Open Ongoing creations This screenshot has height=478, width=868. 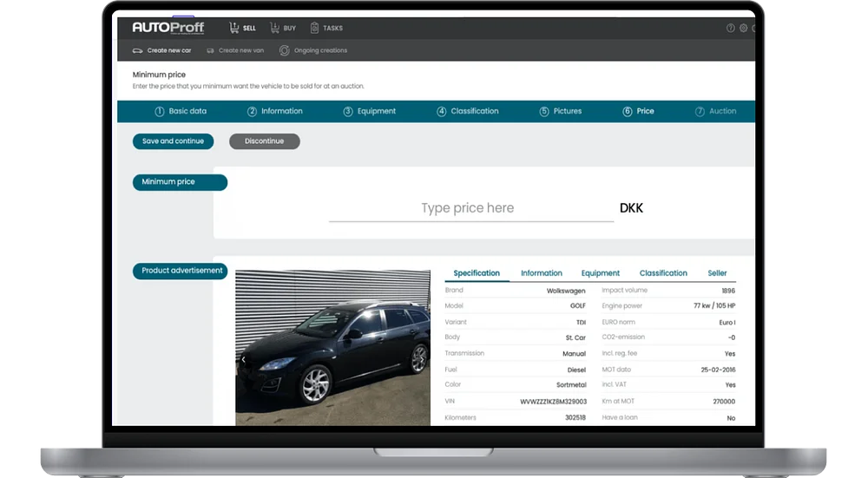tap(313, 50)
